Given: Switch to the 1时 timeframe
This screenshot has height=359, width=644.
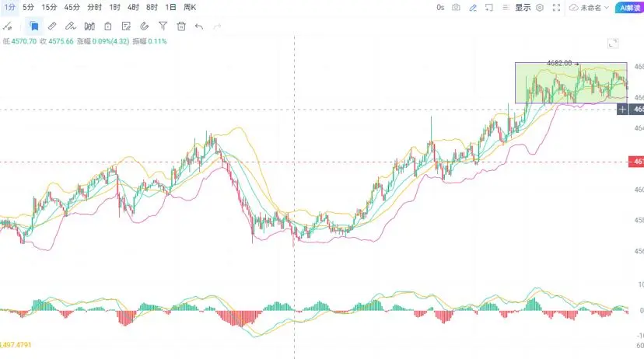Looking at the screenshot, I should click(x=114, y=8).
